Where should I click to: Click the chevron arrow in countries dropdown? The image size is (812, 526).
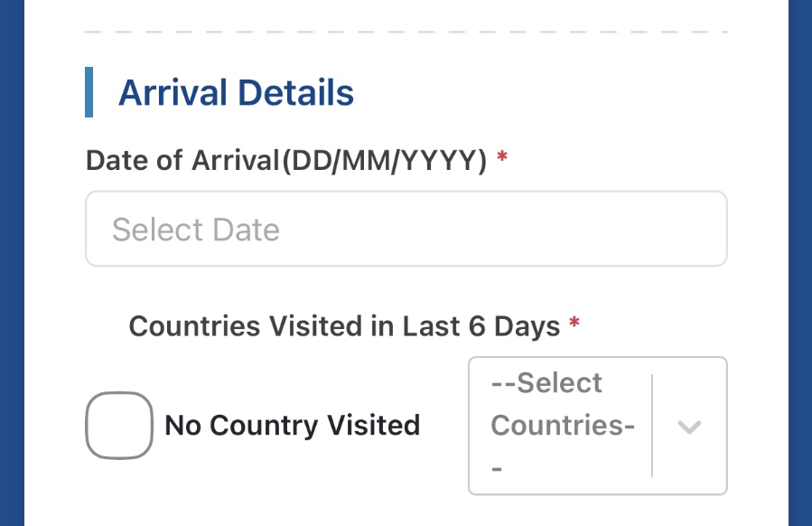[689, 427]
